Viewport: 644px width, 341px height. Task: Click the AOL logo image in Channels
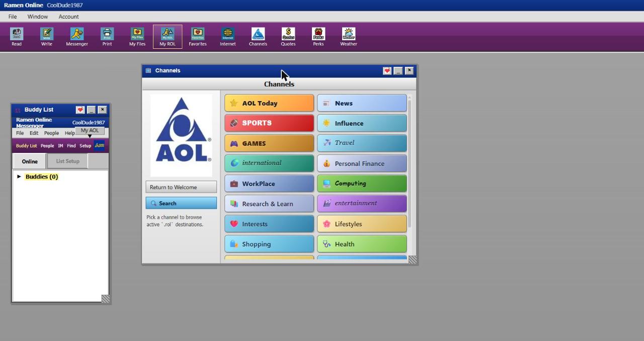click(x=181, y=135)
